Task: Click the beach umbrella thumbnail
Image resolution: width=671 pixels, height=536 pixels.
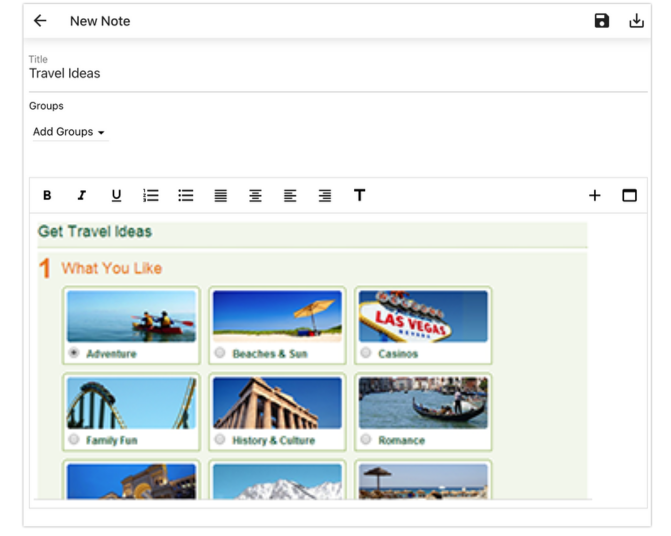Action: pyautogui.click(x=277, y=316)
